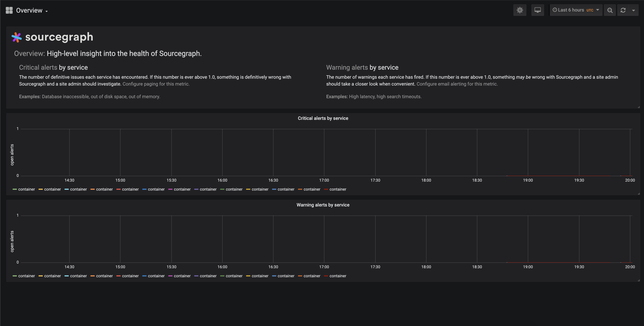Click magenta container legend entry in Critical alerts panel
The image size is (644, 326).
179,189
